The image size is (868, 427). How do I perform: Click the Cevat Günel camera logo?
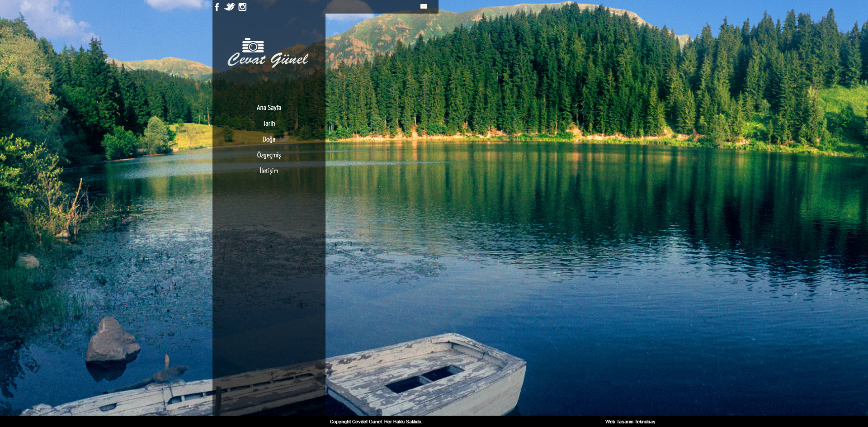point(268,53)
